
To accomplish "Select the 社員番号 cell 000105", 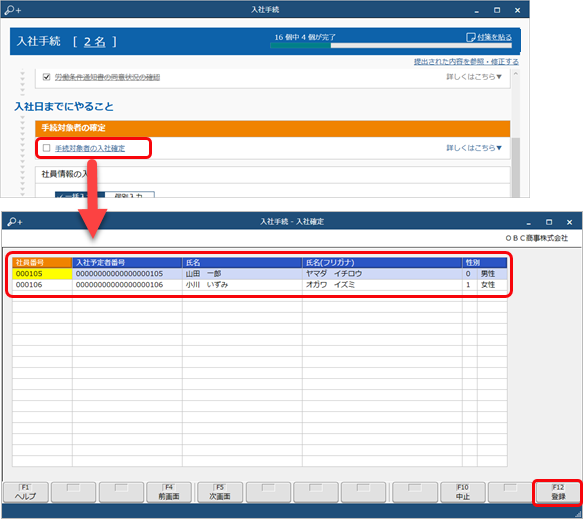I will (x=42, y=274).
